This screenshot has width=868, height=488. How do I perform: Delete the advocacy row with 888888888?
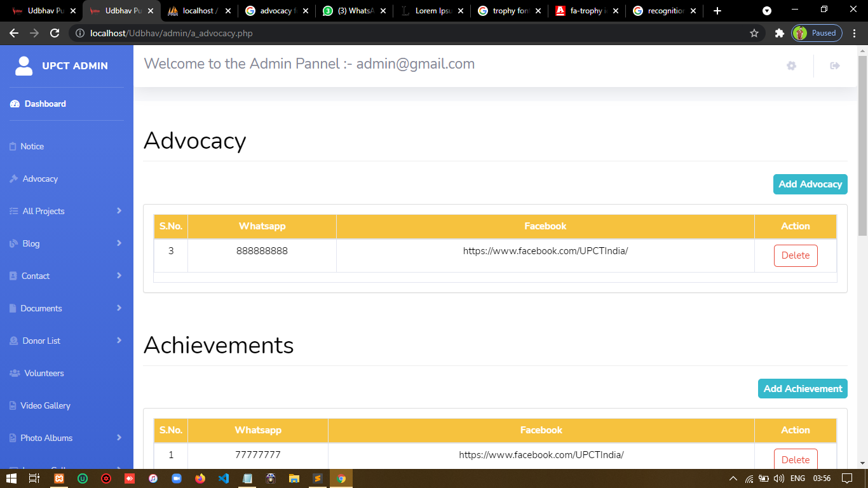(796, 255)
